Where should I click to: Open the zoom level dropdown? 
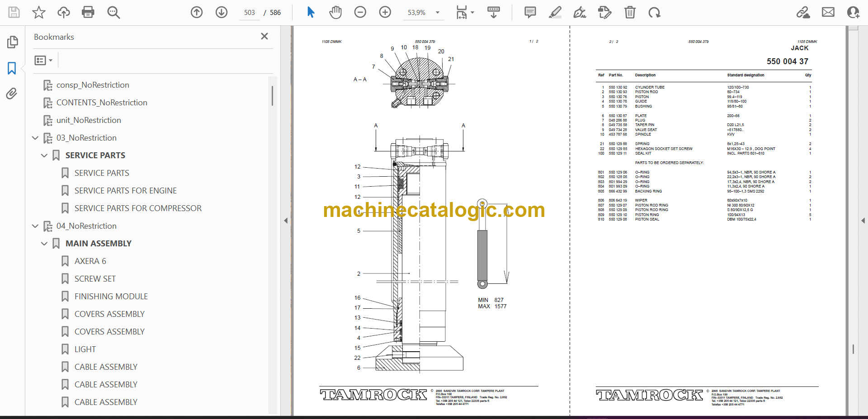pos(437,13)
